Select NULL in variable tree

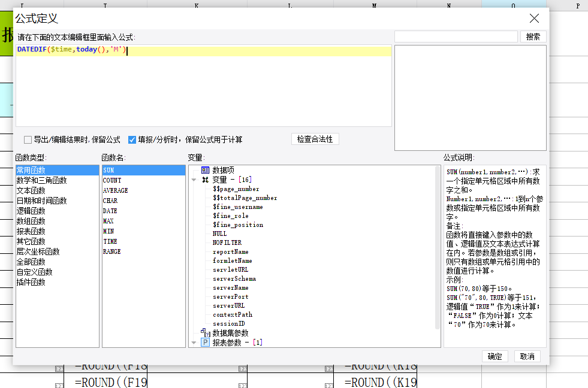click(220, 234)
